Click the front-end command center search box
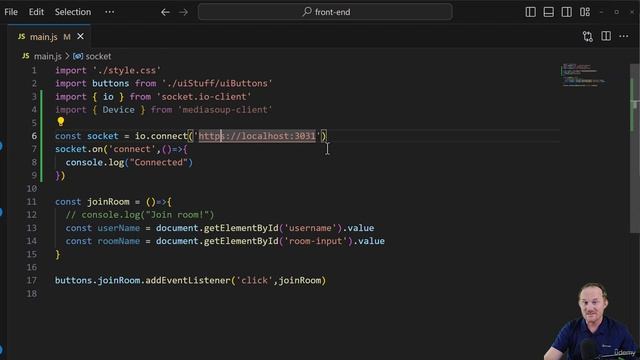Screen dimensions: 640x360 tap(325, 12)
